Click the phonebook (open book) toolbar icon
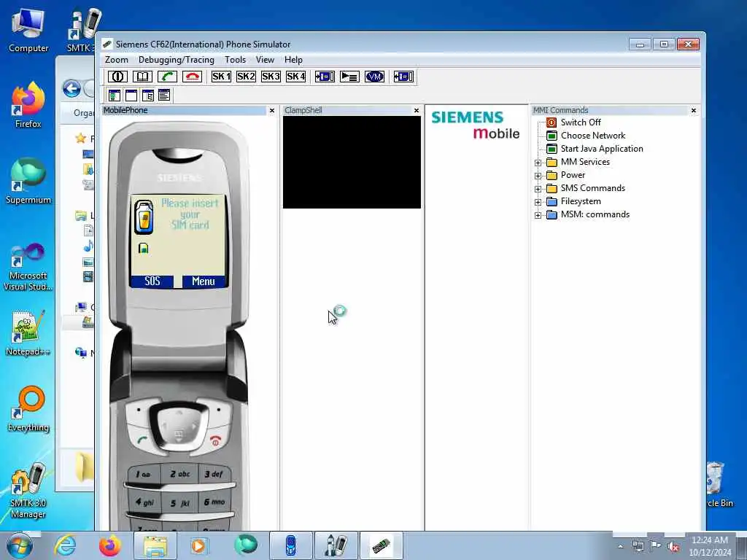The image size is (747, 560). click(x=142, y=77)
